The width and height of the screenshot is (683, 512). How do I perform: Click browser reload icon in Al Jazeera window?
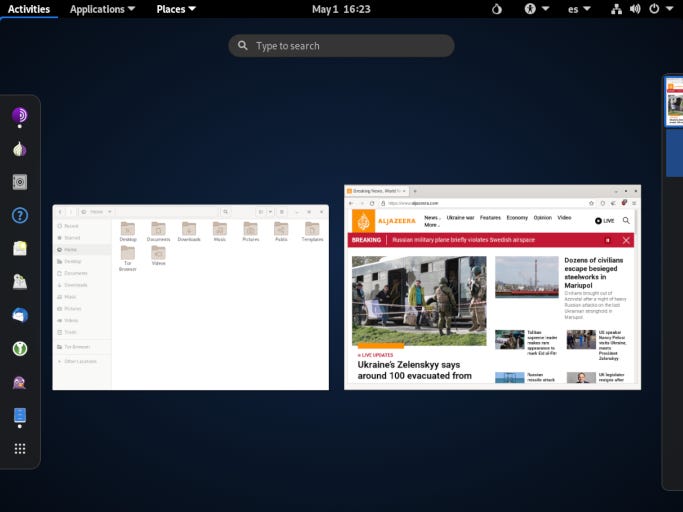pos(372,203)
